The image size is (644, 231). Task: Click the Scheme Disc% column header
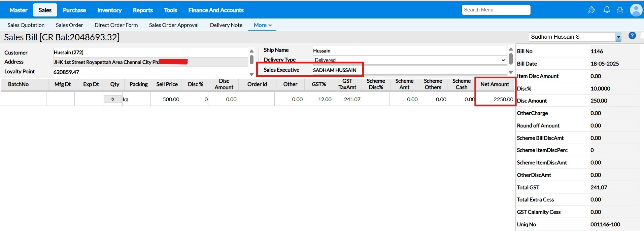coord(376,84)
